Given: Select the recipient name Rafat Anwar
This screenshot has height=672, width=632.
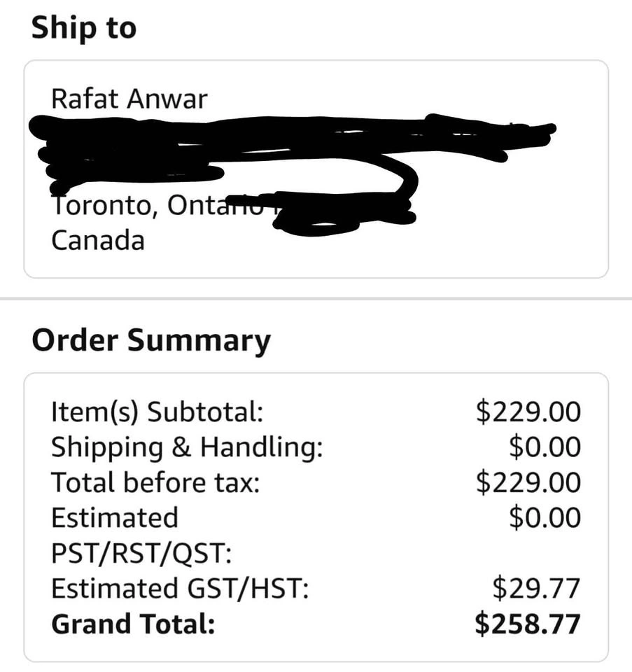Looking at the screenshot, I should click(x=129, y=99).
